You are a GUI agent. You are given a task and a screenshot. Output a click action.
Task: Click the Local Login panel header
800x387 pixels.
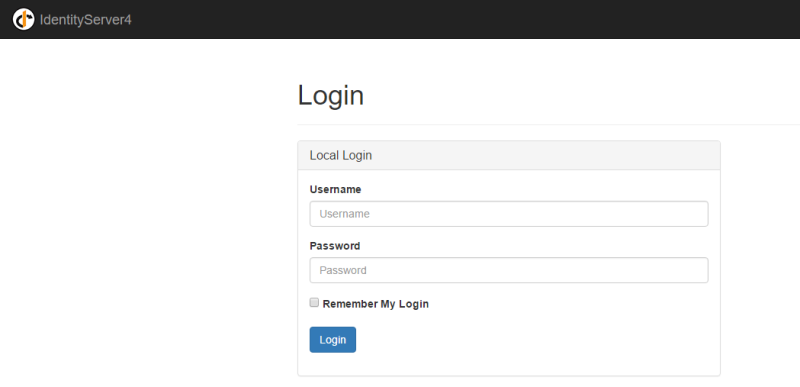(x=509, y=155)
